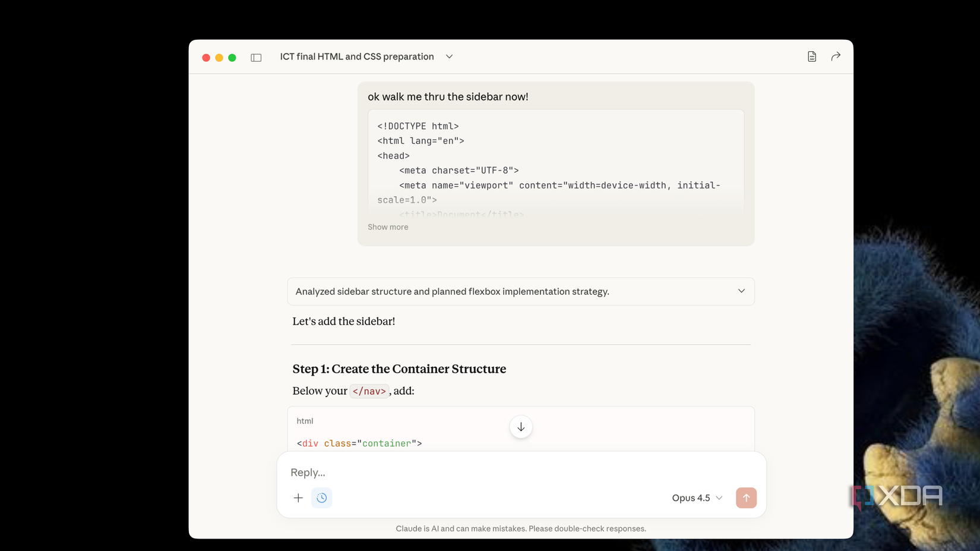The width and height of the screenshot is (980, 551).
Task: Click the green fullscreen window button
Action: (x=232, y=58)
